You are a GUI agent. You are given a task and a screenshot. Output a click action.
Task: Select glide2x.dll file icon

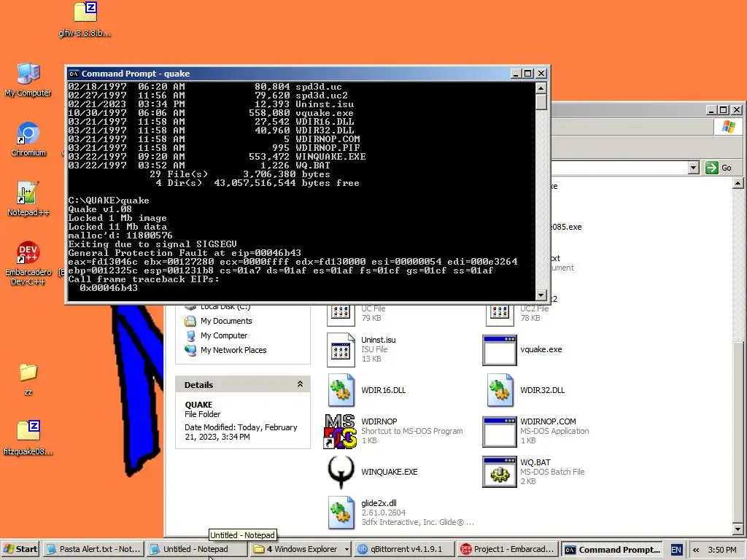coord(341,513)
